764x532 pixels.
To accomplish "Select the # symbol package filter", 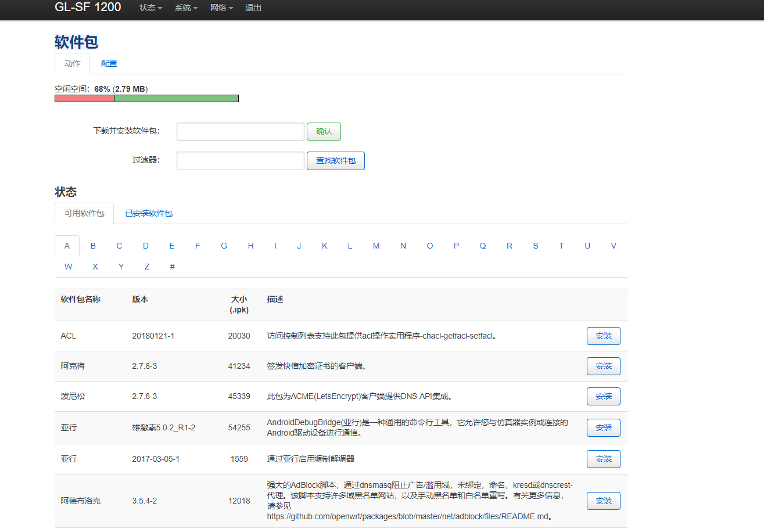I will pyautogui.click(x=172, y=267).
